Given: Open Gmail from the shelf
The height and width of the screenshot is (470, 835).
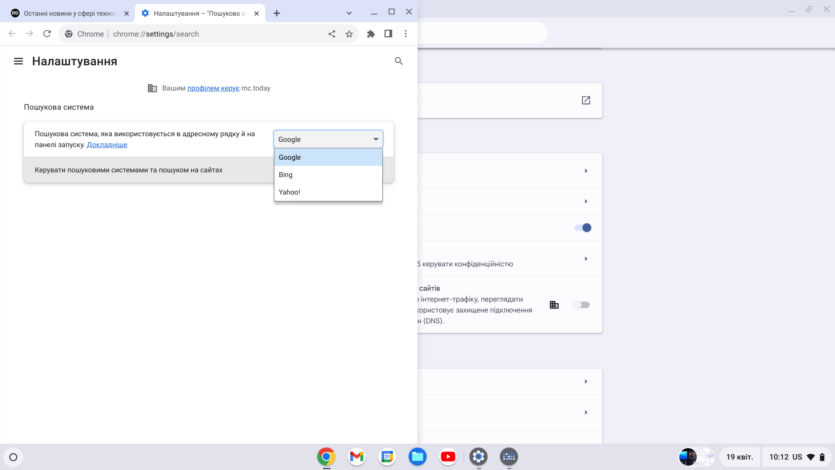Looking at the screenshot, I should 357,457.
